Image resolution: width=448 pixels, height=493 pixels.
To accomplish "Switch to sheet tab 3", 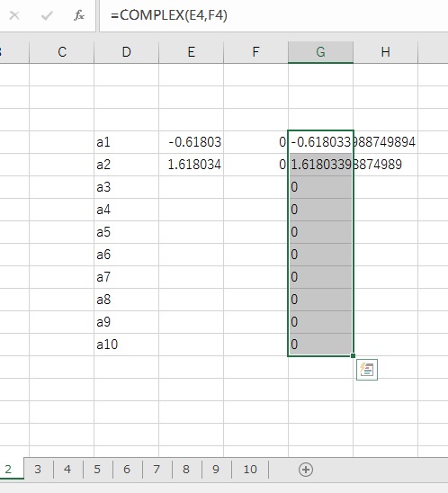I will coord(38,469).
